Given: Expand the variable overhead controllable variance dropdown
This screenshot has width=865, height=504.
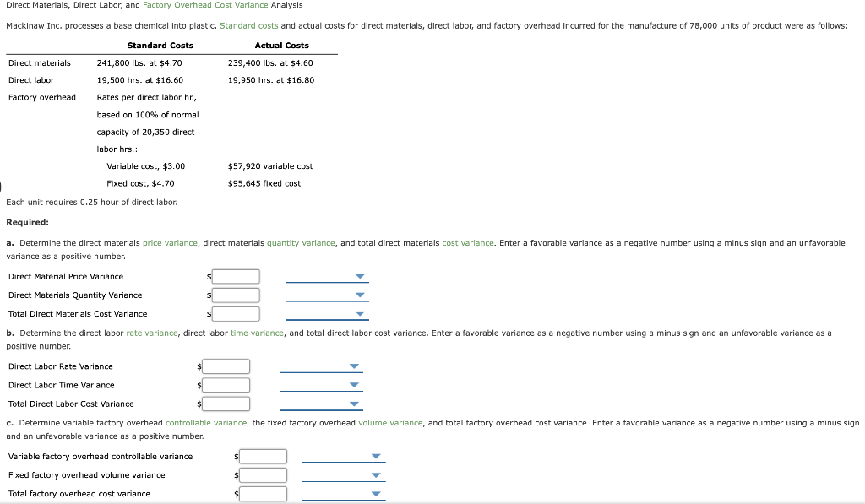Looking at the screenshot, I should [377, 456].
